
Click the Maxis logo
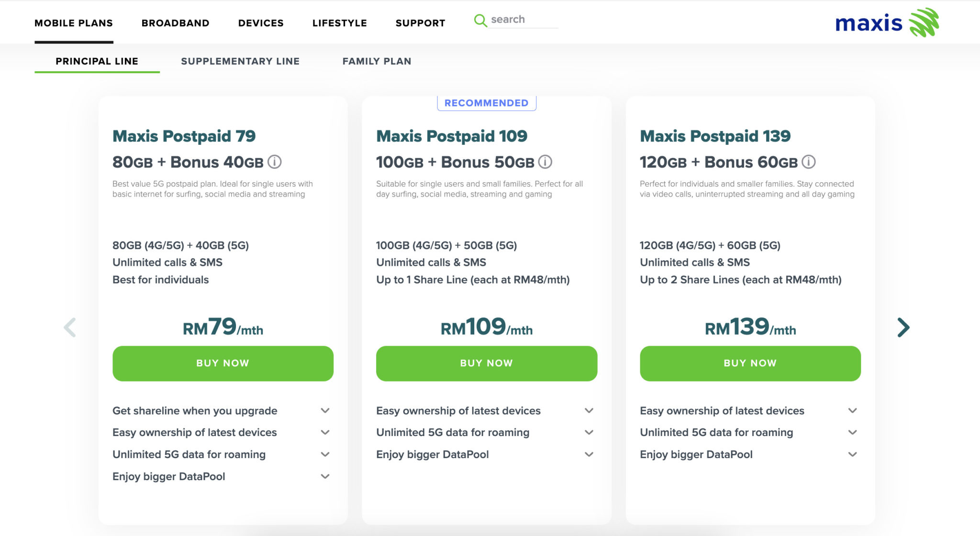click(x=887, y=22)
